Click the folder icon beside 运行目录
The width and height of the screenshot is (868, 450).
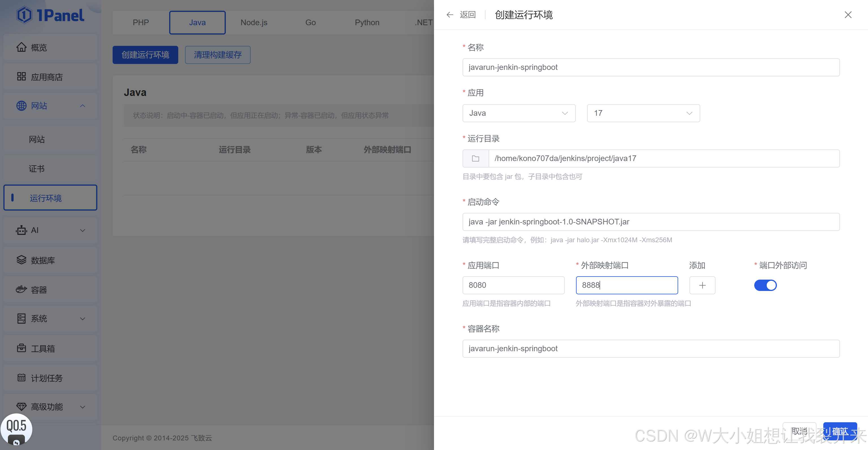pos(475,158)
